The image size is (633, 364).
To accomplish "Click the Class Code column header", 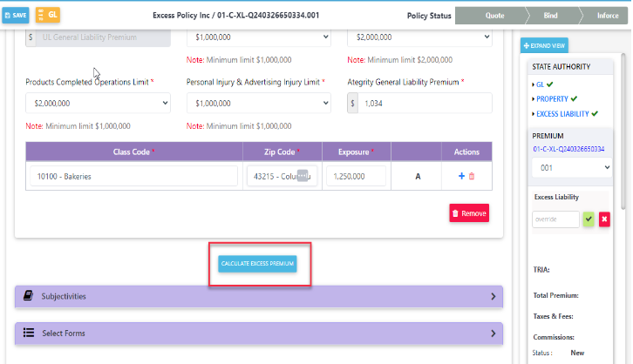I will (134, 152).
